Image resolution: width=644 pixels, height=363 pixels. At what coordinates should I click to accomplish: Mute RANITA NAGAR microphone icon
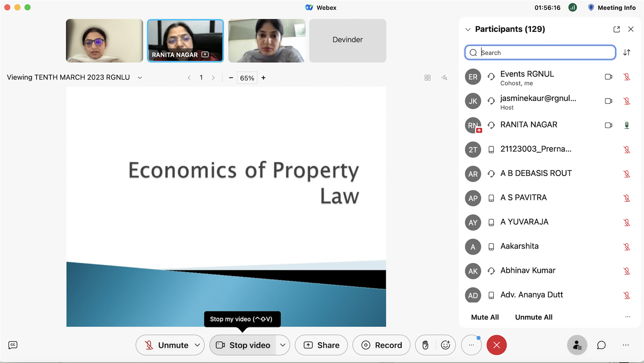[x=627, y=125]
